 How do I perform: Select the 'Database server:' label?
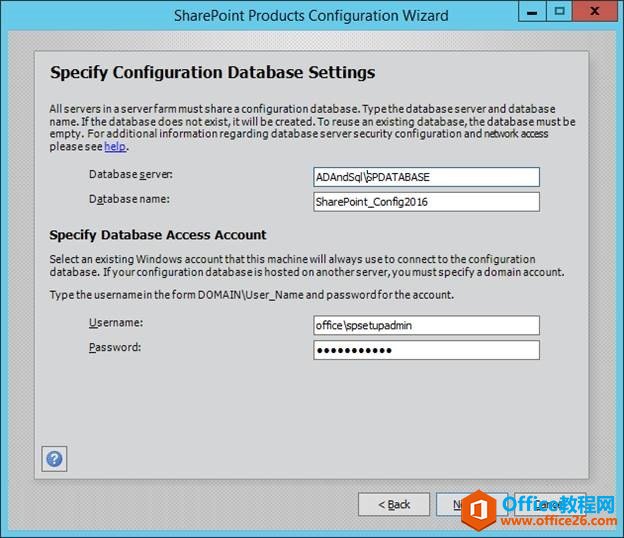click(x=131, y=175)
